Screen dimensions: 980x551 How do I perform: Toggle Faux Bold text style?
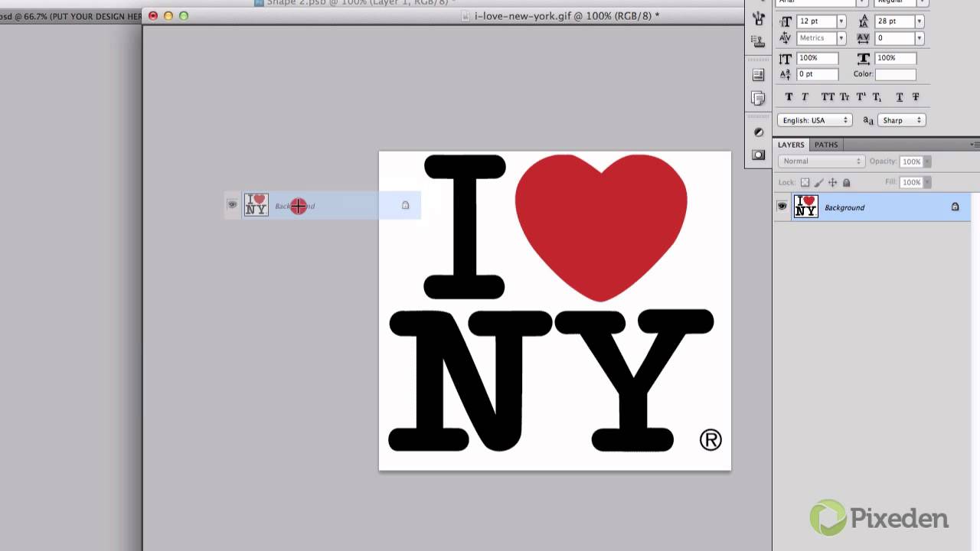[789, 97]
